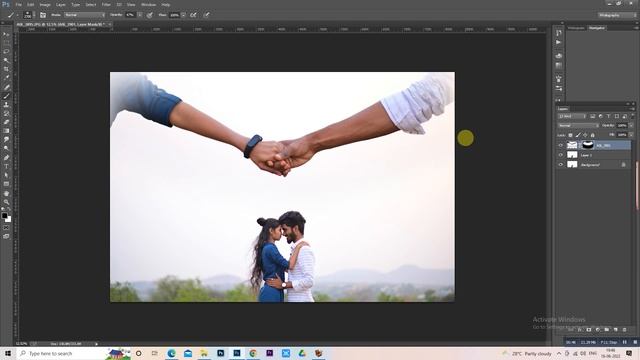Open the Image menu

45,4
